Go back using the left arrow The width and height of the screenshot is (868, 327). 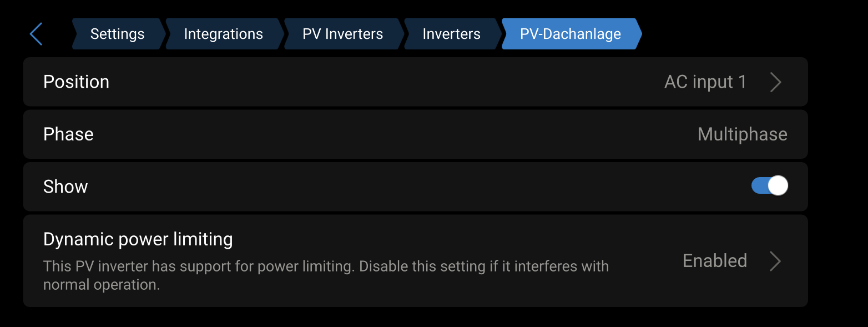tap(36, 34)
